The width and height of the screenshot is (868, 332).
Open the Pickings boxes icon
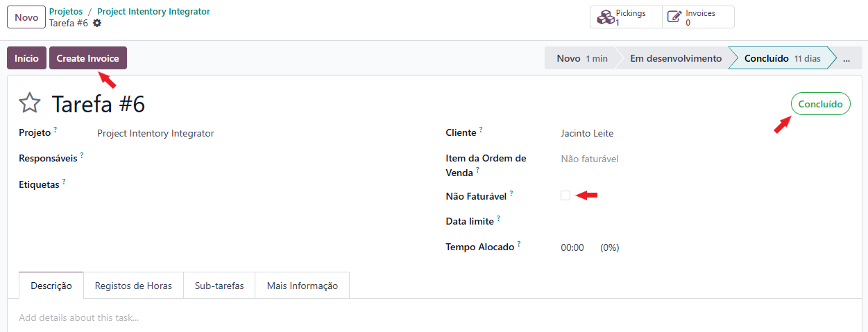[606, 17]
